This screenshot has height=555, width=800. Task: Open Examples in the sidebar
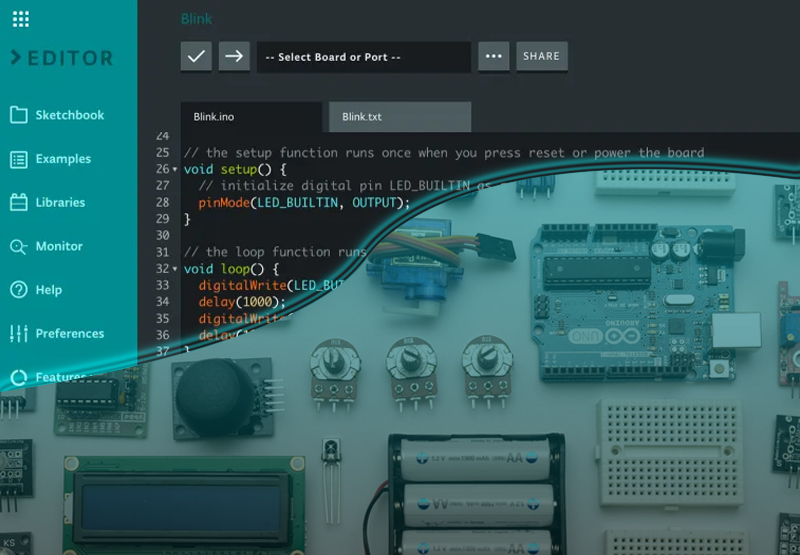tap(63, 159)
